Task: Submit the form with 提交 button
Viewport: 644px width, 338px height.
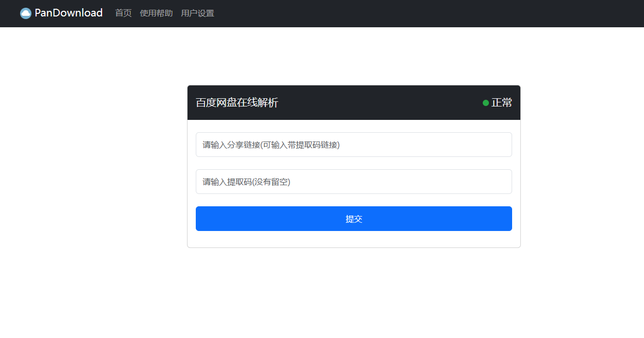Action: pos(354,219)
